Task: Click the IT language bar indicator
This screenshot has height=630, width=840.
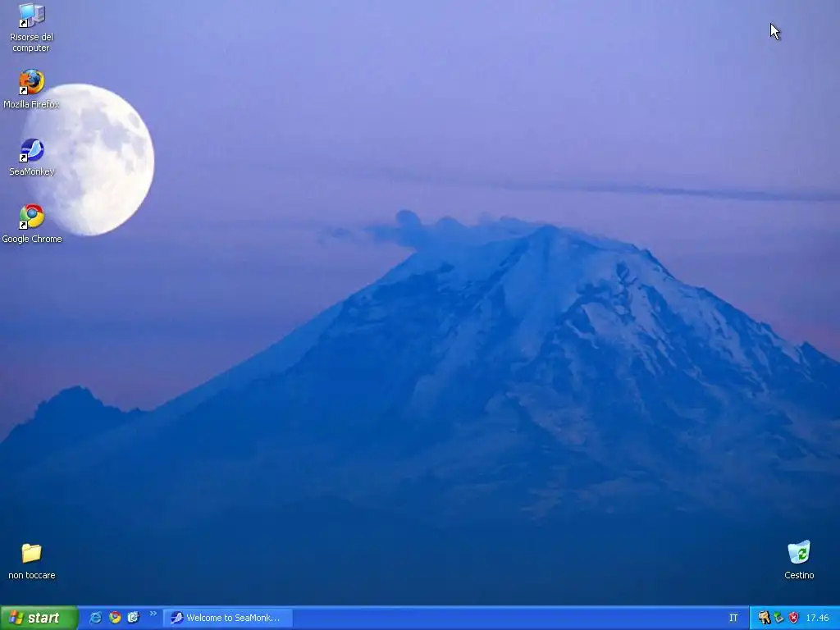Action: [733, 618]
